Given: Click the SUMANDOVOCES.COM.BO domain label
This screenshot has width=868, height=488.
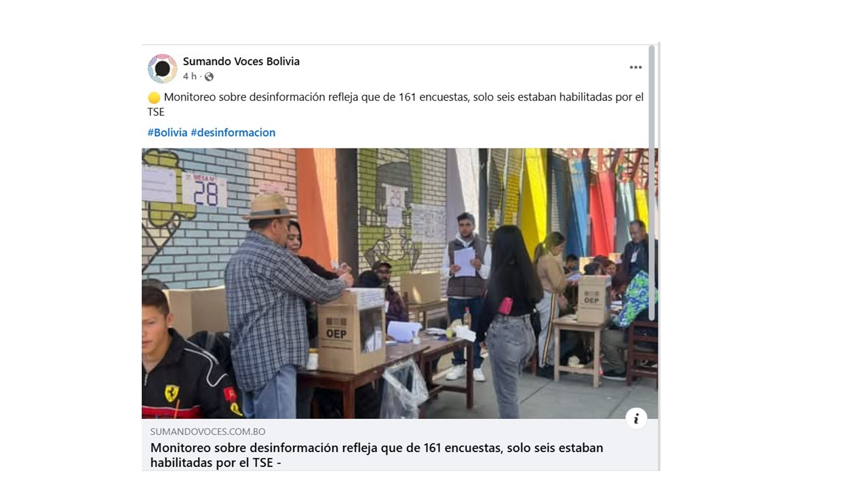Looking at the screenshot, I should (208, 432).
